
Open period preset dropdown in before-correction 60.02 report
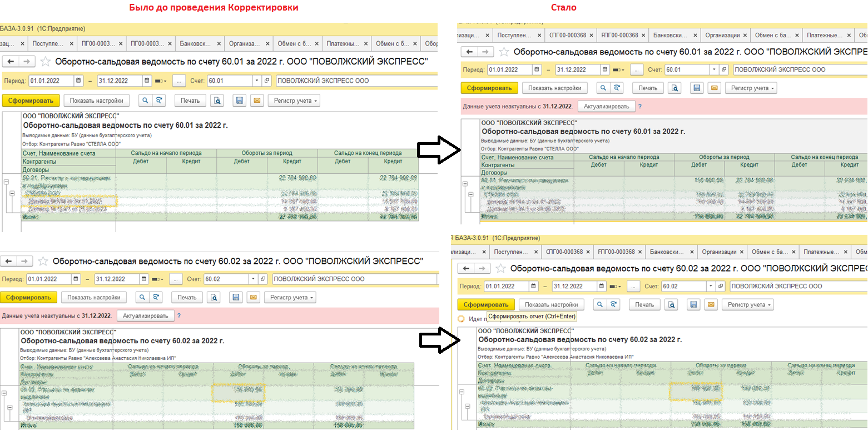[x=157, y=279]
